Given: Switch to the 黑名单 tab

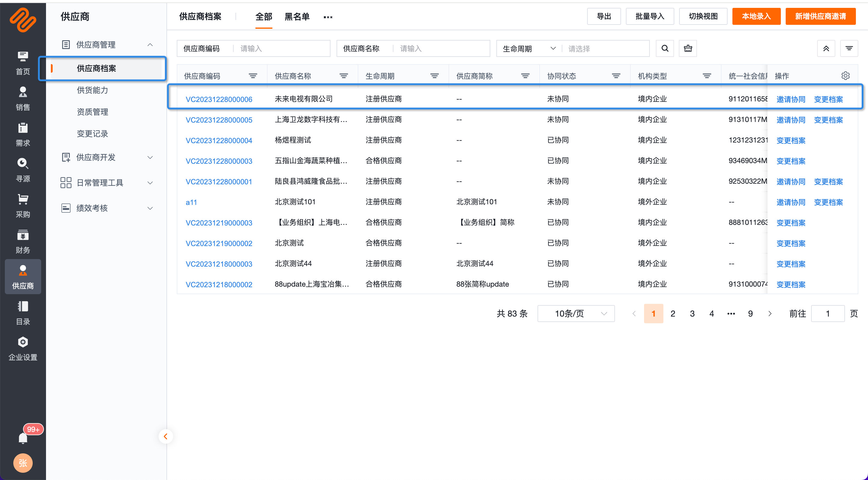Looking at the screenshot, I should (297, 17).
